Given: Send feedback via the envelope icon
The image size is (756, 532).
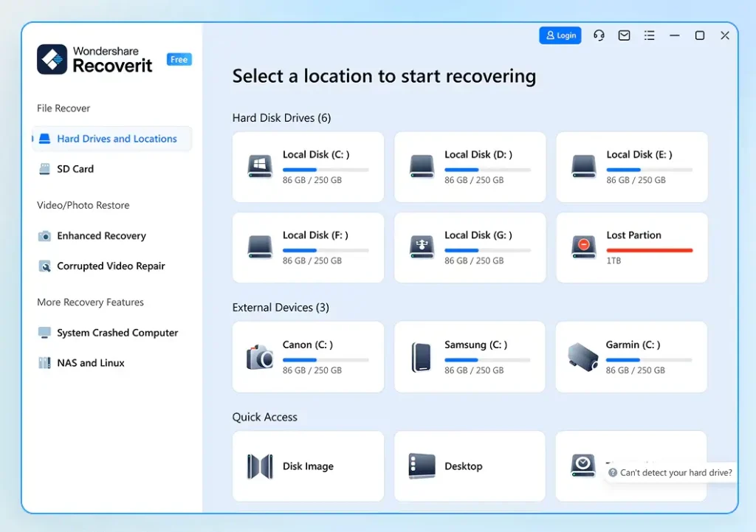Looking at the screenshot, I should [624, 35].
